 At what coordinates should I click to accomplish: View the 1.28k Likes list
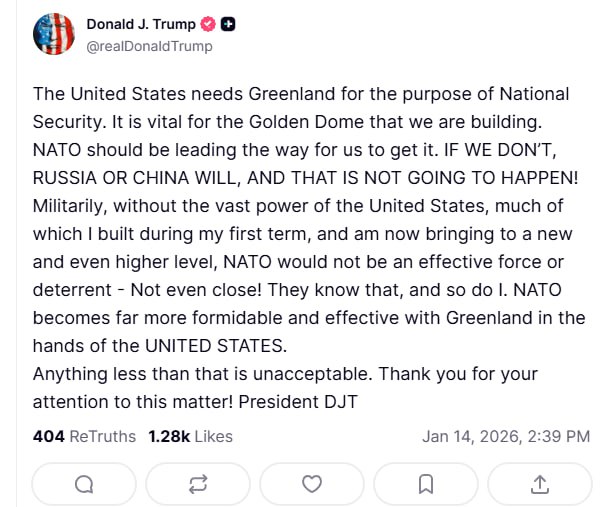190,436
